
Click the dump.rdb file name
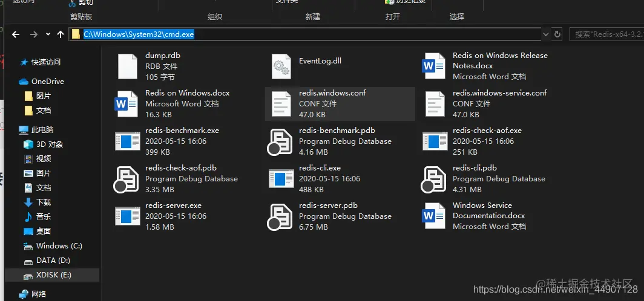click(x=163, y=56)
